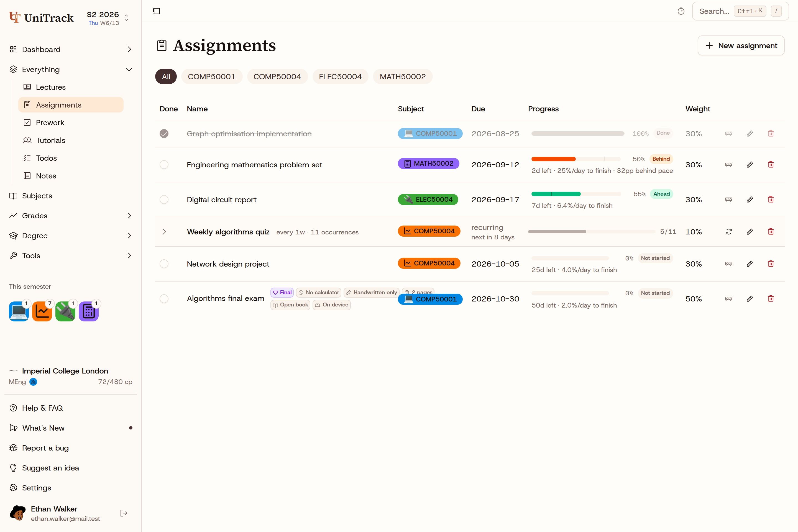This screenshot has width=798, height=532.
Task: Mark Network design project as done
Action: point(164,264)
